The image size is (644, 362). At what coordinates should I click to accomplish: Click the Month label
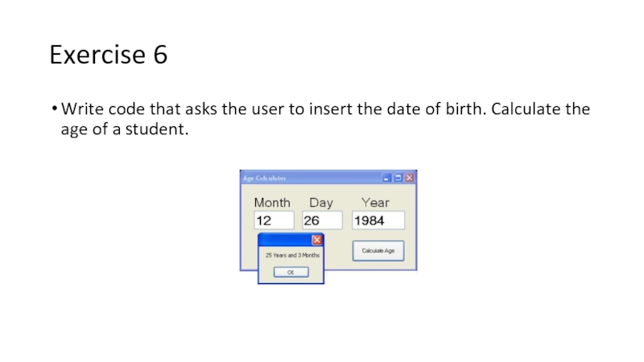click(x=272, y=203)
